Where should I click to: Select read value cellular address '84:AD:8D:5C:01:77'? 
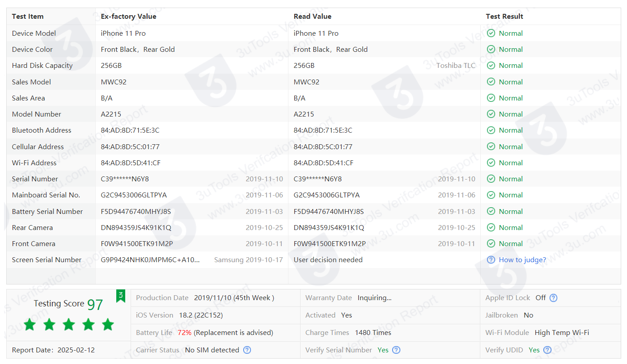[x=323, y=147]
